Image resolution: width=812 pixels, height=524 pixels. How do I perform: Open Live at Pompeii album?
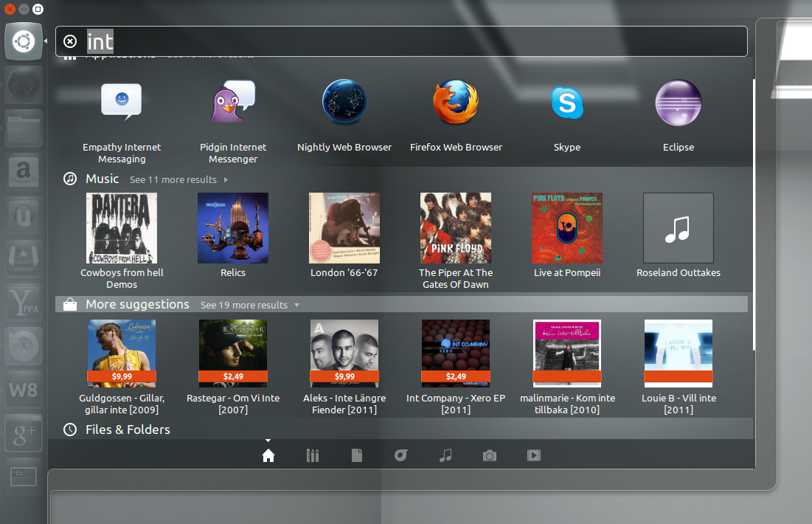point(567,235)
